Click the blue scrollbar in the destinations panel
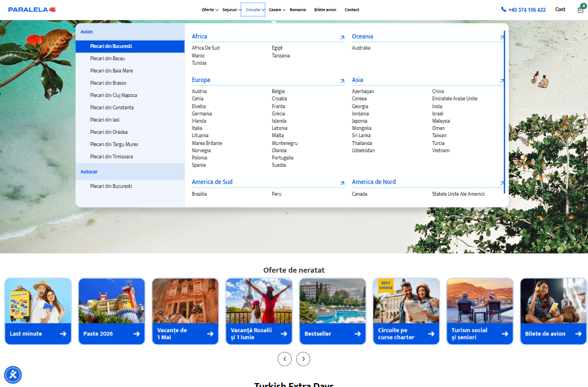 click(504, 112)
